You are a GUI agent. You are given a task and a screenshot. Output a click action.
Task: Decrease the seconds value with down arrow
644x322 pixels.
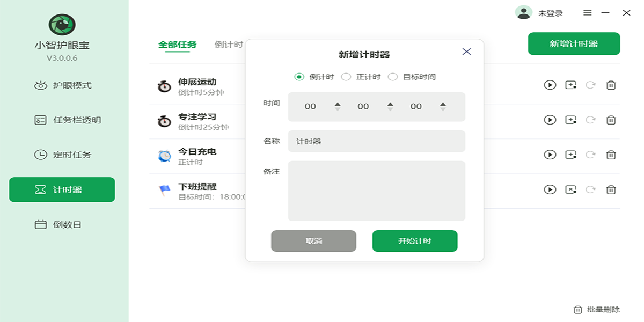[443, 109]
